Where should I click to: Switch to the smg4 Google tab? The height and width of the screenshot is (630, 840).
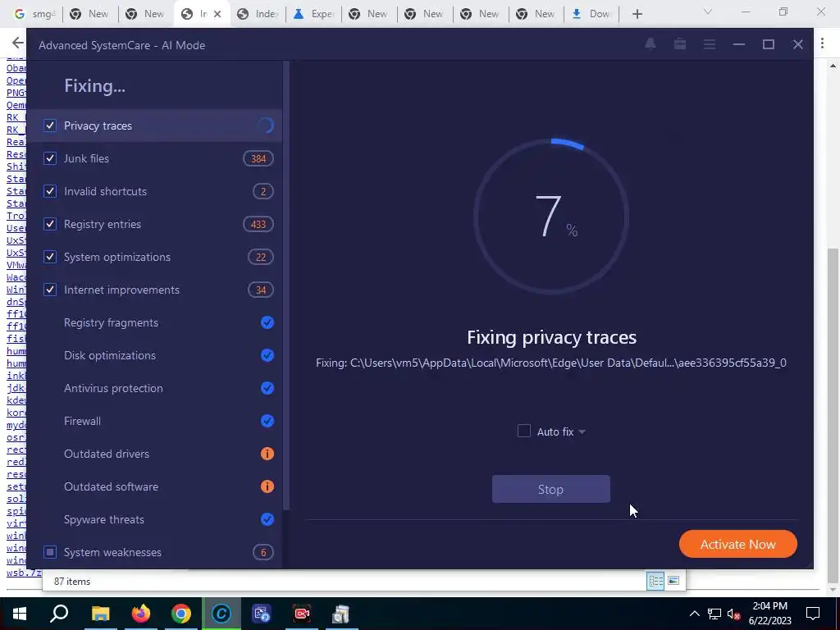click(x=34, y=14)
